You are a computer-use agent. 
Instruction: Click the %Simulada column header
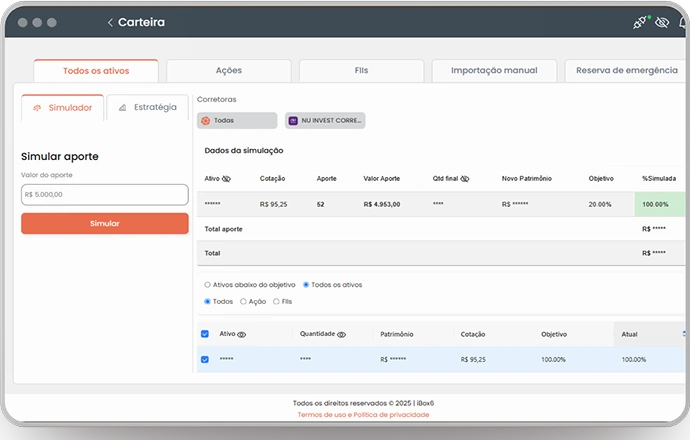coord(659,179)
